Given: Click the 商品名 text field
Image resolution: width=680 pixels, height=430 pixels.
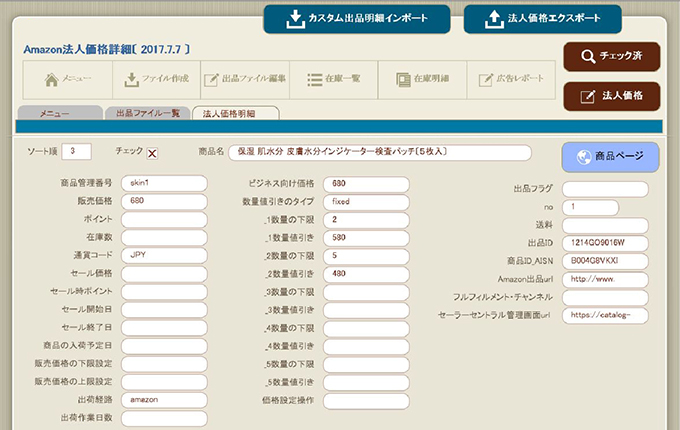Looking at the screenshot, I should [380, 153].
